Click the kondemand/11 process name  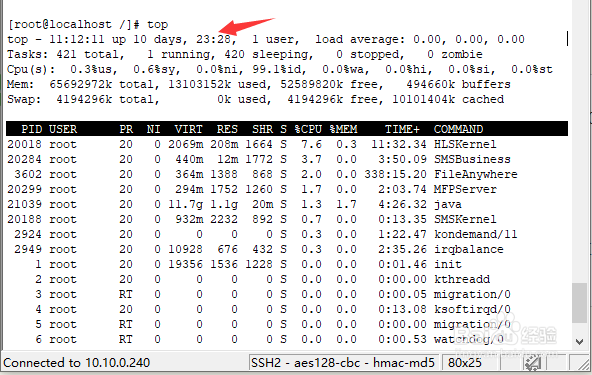(475, 234)
